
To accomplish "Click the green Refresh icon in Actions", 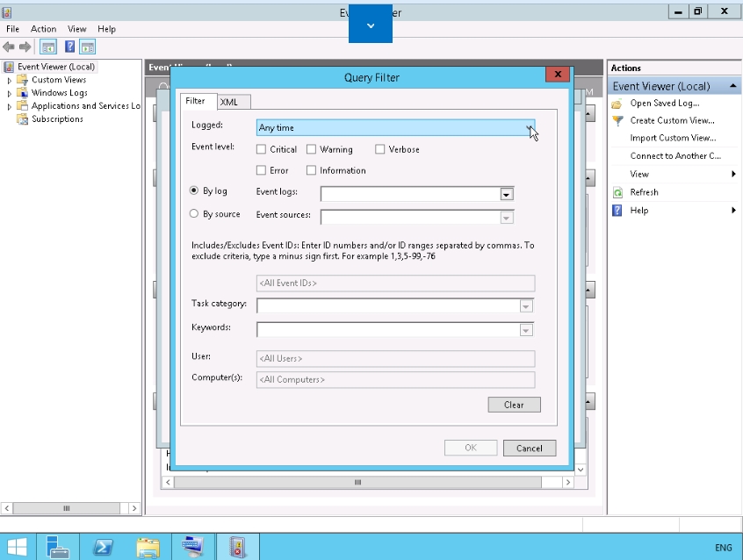I will click(x=617, y=192).
